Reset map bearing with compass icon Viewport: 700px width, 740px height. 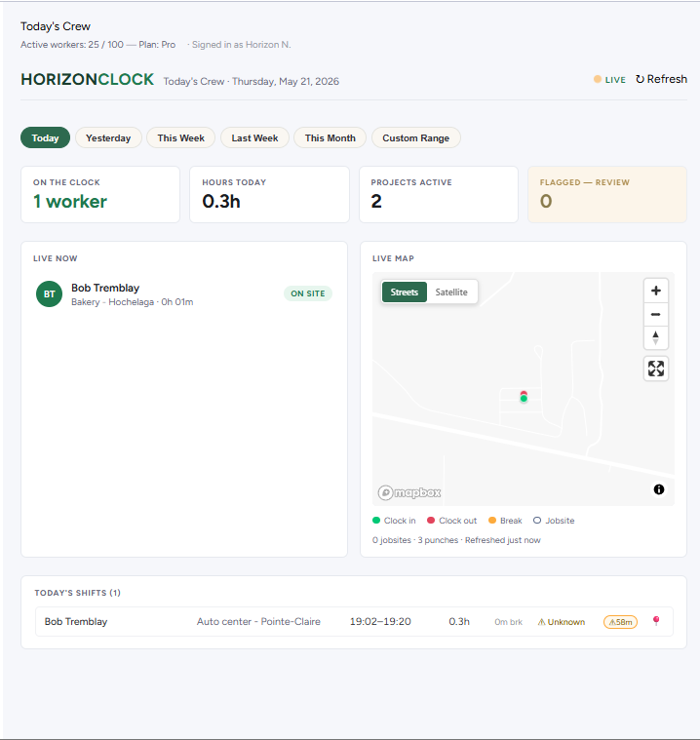click(655, 338)
